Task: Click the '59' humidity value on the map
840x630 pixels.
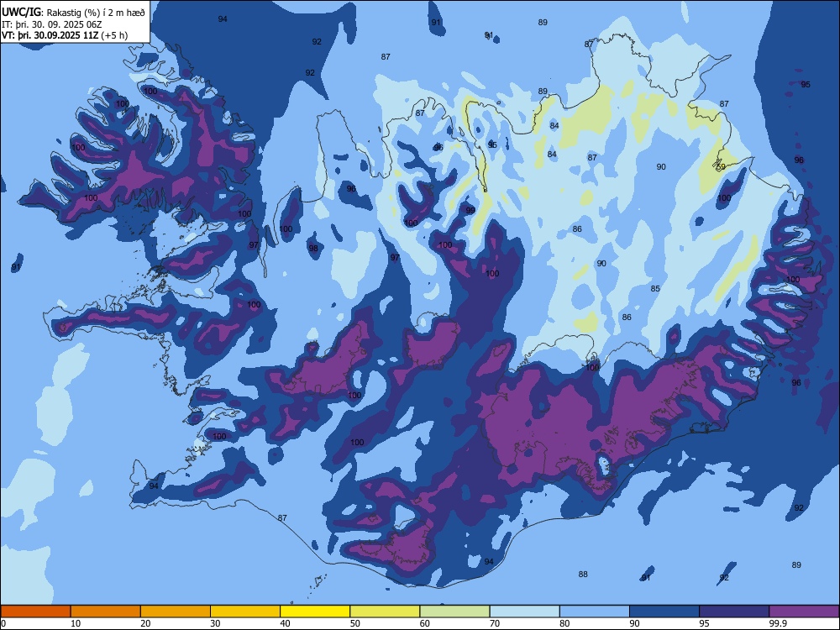Action: click(721, 166)
